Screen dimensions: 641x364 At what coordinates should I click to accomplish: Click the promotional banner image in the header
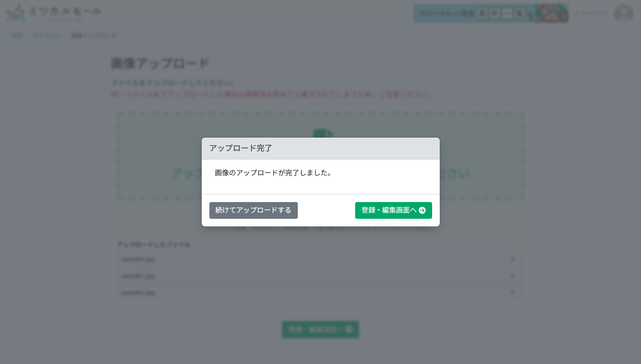491,13
